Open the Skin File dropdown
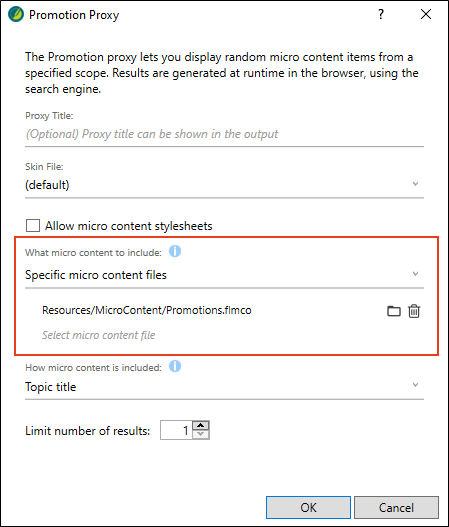 pyautogui.click(x=224, y=185)
